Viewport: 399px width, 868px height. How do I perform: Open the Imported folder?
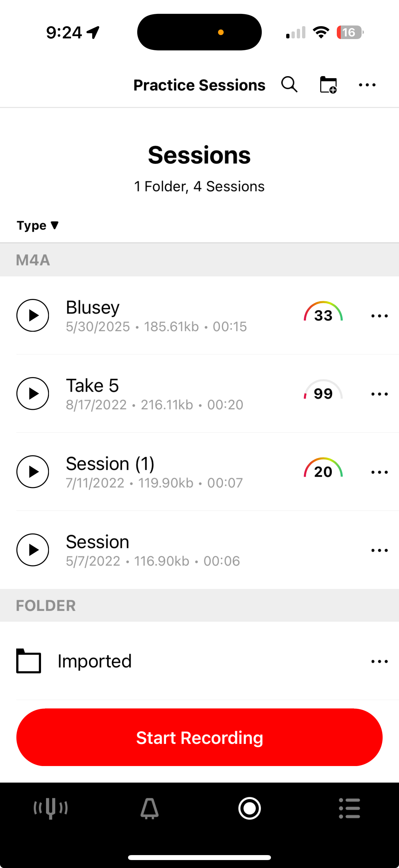199,661
